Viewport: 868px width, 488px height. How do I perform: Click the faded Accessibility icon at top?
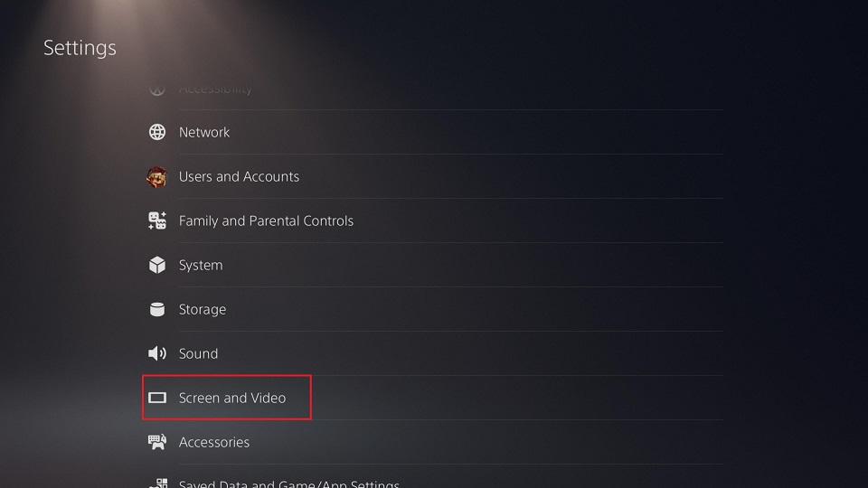click(x=157, y=89)
